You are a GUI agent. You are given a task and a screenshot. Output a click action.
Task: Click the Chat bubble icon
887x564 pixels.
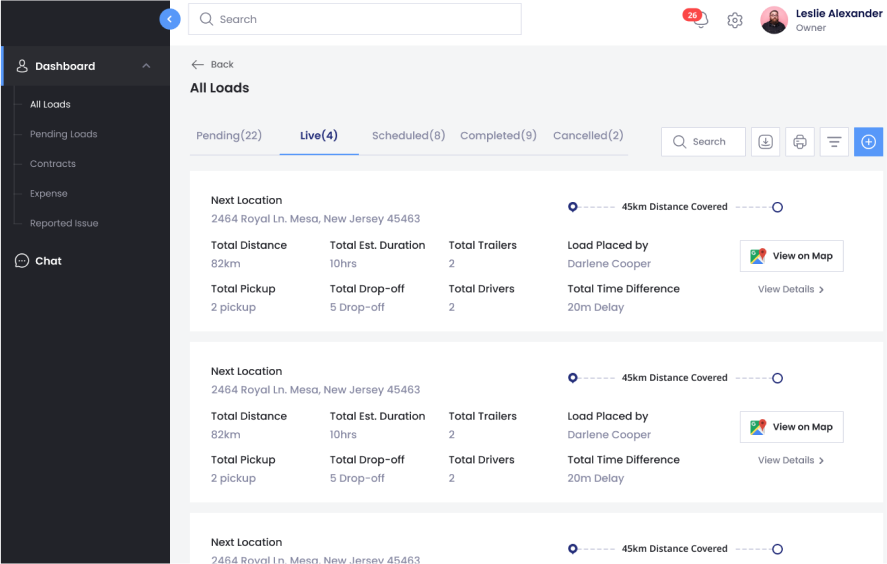[21, 261]
